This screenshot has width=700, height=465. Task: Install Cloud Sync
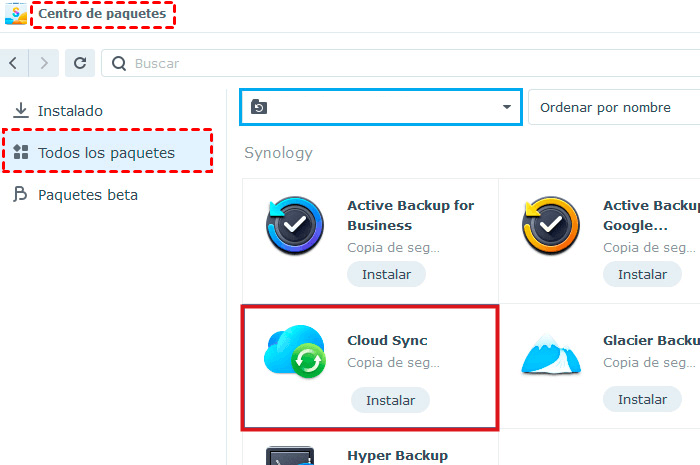click(x=390, y=400)
